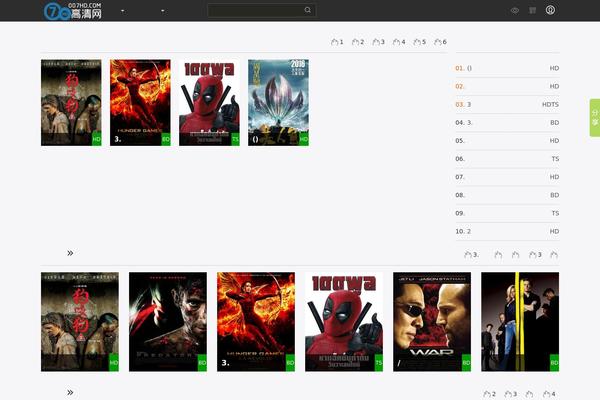Viewport: 600px width, 400px height.
Task: Open ranking entry 10. 2 HD
Action: [x=507, y=231]
